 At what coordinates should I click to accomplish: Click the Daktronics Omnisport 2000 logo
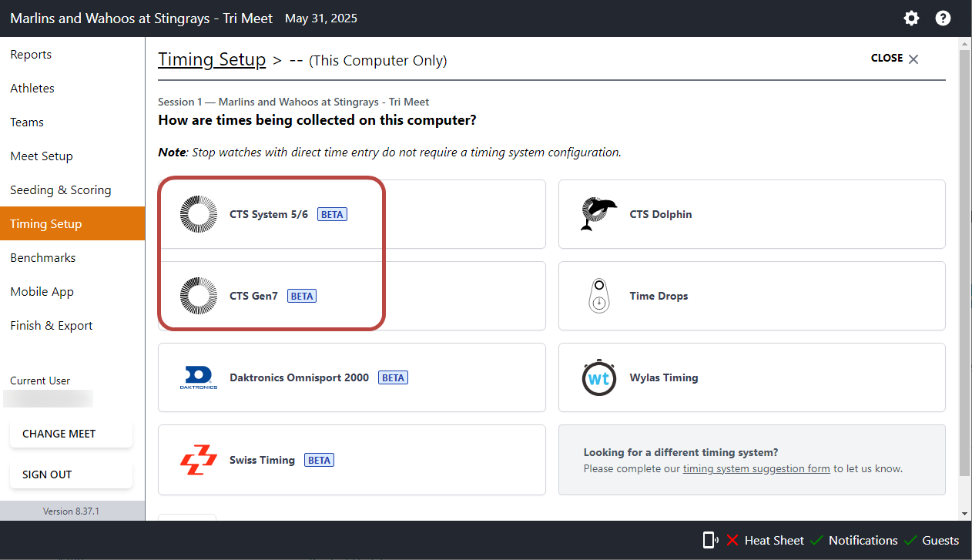tap(198, 377)
